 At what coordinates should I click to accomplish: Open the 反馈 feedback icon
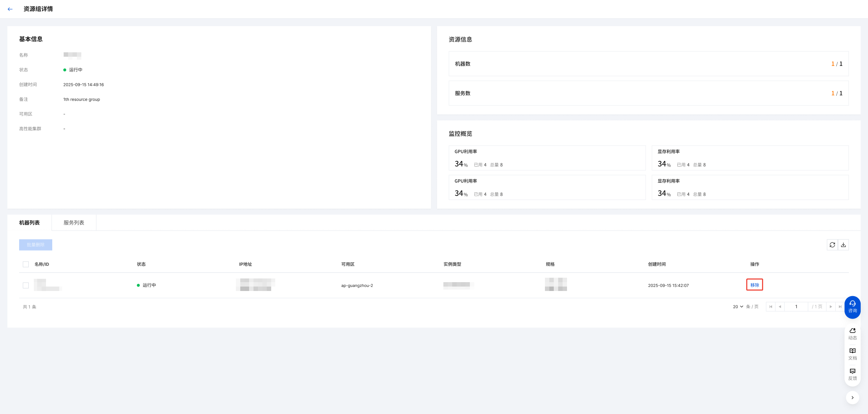pyautogui.click(x=852, y=374)
